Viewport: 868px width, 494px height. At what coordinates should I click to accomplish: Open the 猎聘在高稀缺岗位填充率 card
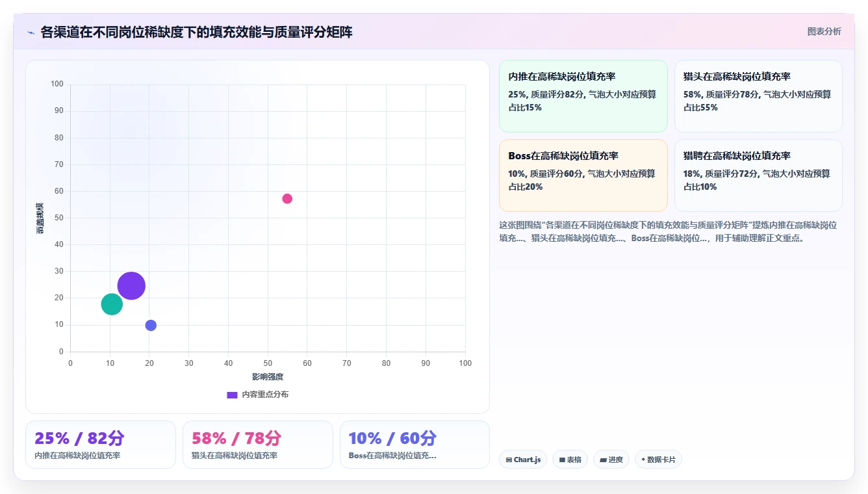coord(758,175)
